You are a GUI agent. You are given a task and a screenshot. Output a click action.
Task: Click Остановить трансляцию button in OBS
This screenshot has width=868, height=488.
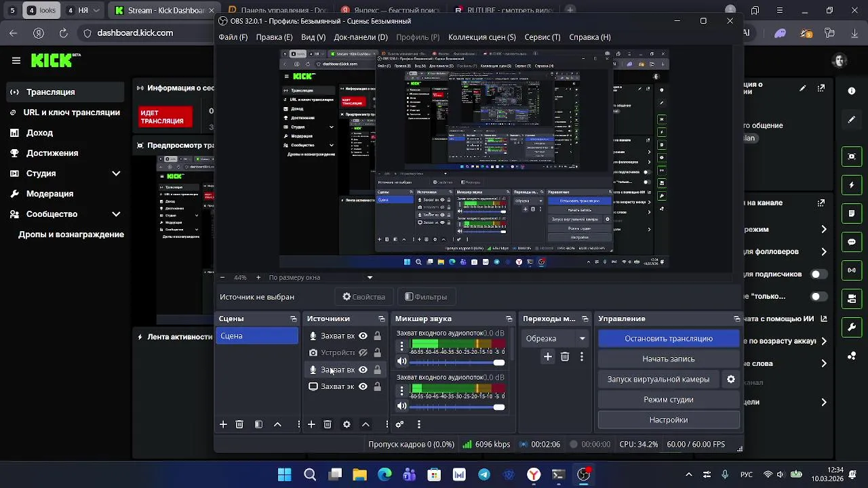tap(669, 338)
